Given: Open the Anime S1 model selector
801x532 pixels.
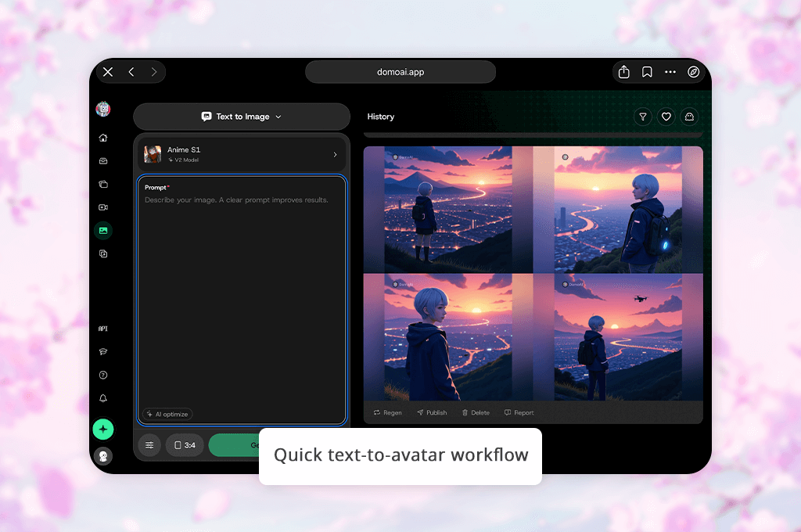Looking at the screenshot, I should [x=242, y=154].
